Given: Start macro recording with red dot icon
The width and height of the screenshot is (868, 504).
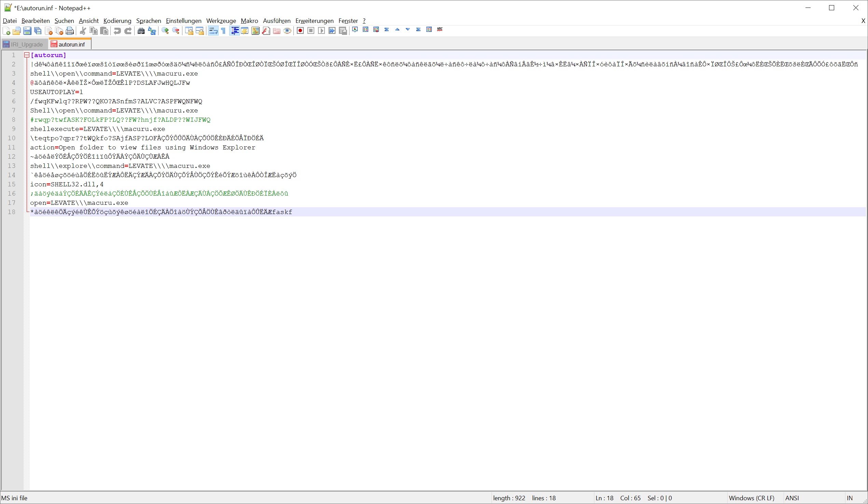Looking at the screenshot, I should (300, 31).
